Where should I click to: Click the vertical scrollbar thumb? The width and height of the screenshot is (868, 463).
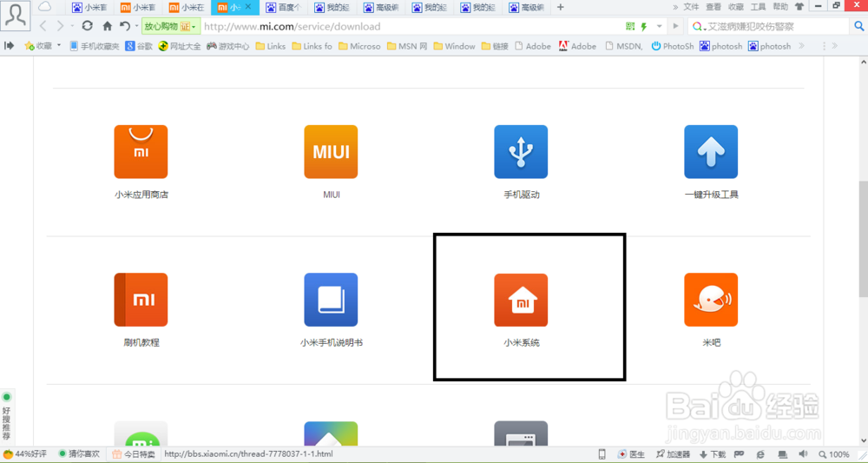coord(863,238)
